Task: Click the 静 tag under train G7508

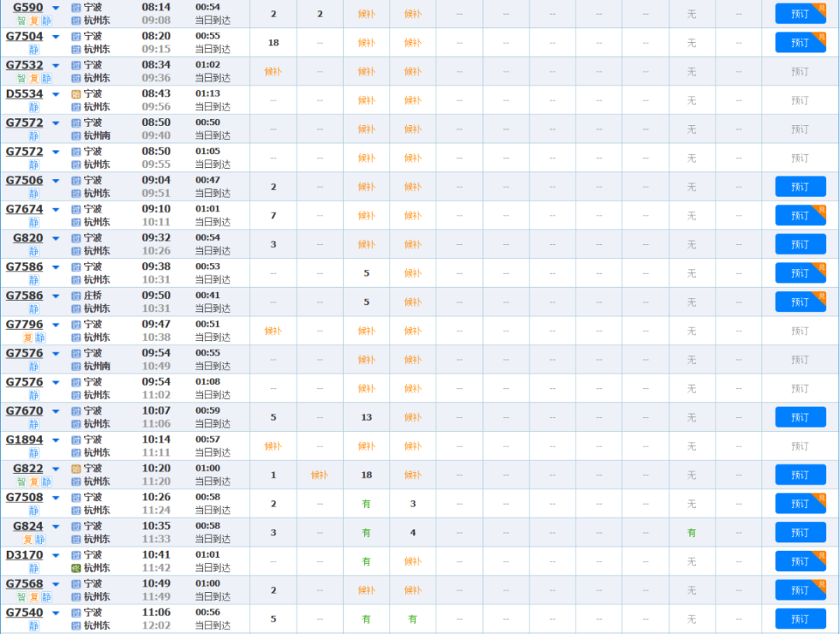Action: [33, 511]
